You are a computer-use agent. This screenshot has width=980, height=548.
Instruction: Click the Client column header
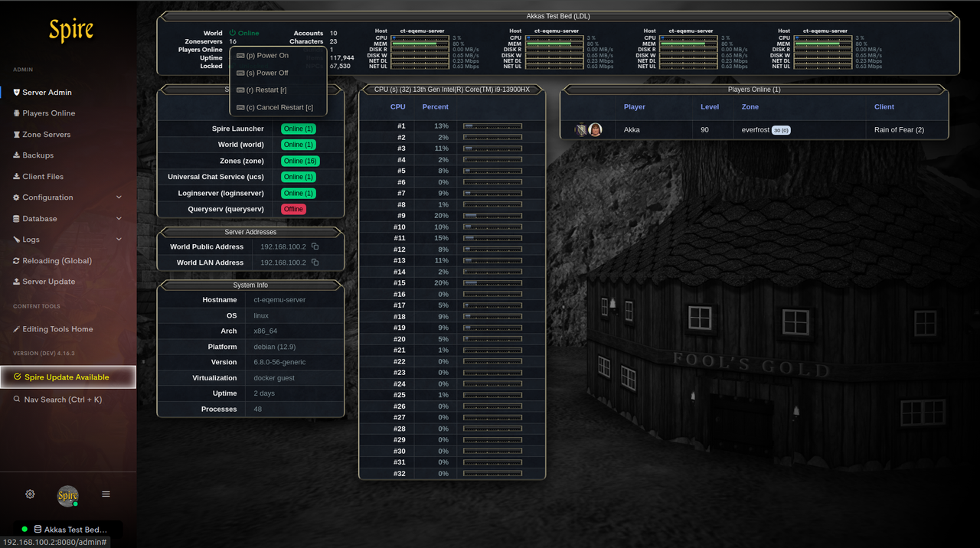pyautogui.click(x=884, y=107)
